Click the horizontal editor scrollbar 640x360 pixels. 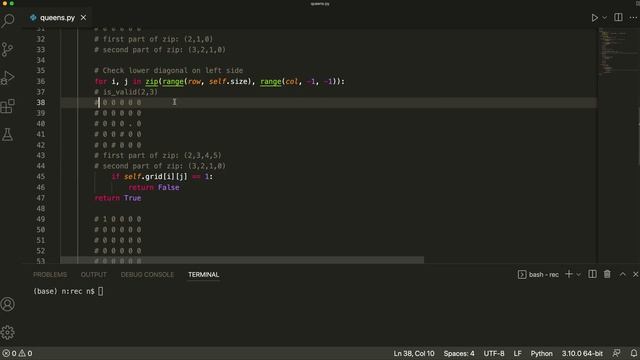[242, 260]
